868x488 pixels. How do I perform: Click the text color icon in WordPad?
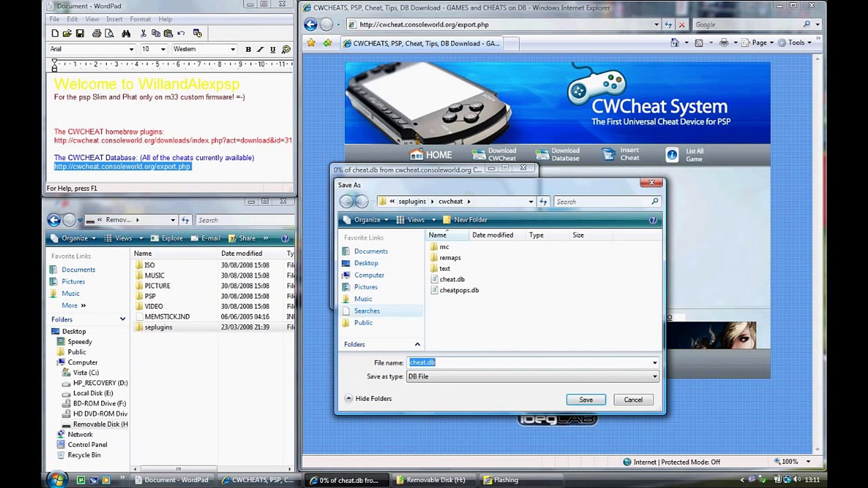pos(286,49)
